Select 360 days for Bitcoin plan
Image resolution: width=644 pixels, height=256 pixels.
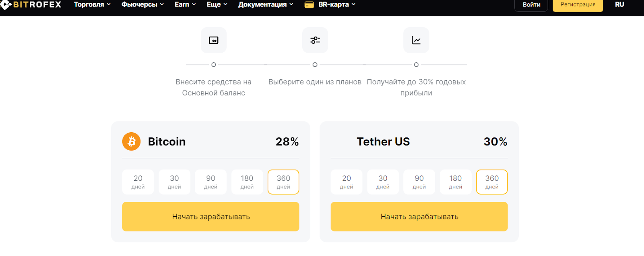(x=283, y=182)
